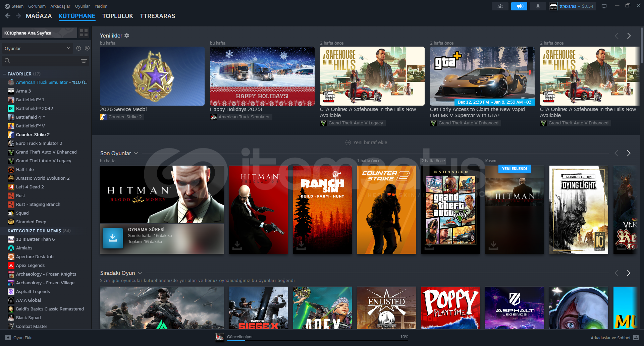This screenshot has width=644, height=346.
Task: Open the Dying Light game cover
Action: coord(579,210)
